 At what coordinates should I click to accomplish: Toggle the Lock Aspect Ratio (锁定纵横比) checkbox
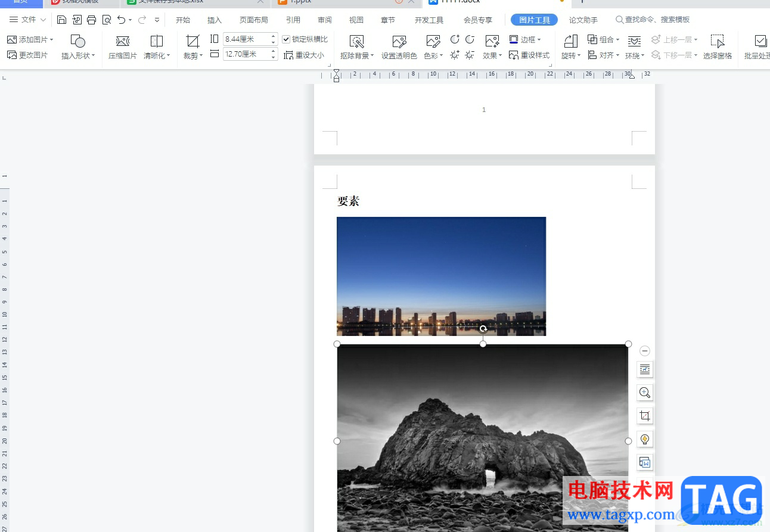point(286,39)
